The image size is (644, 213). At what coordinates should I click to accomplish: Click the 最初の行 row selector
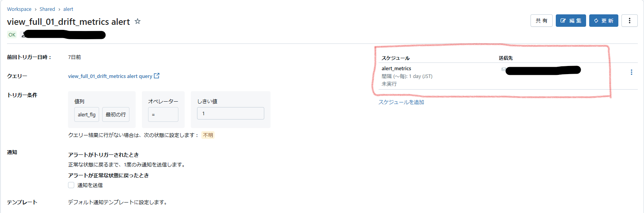[116, 114]
